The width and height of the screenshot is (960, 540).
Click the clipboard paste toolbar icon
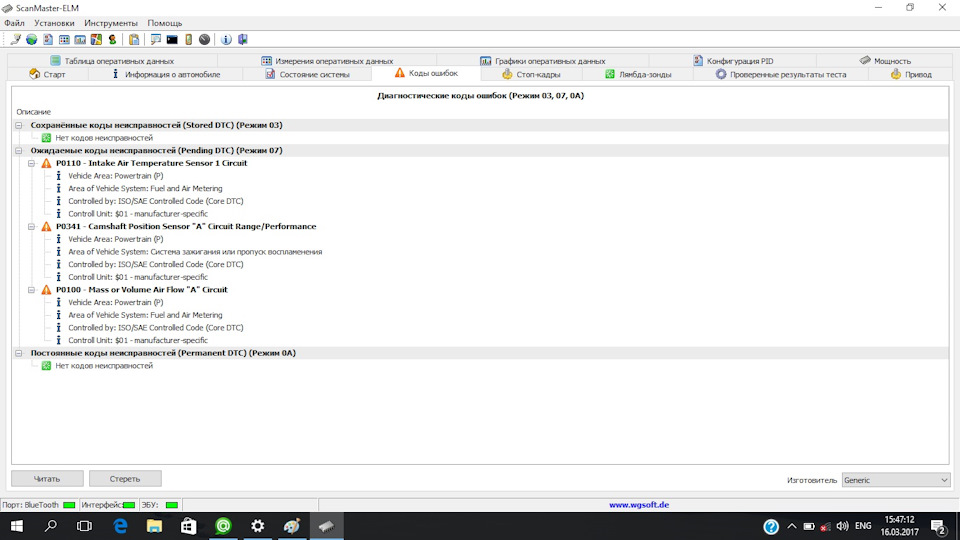pyautogui.click(x=134, y=40)
